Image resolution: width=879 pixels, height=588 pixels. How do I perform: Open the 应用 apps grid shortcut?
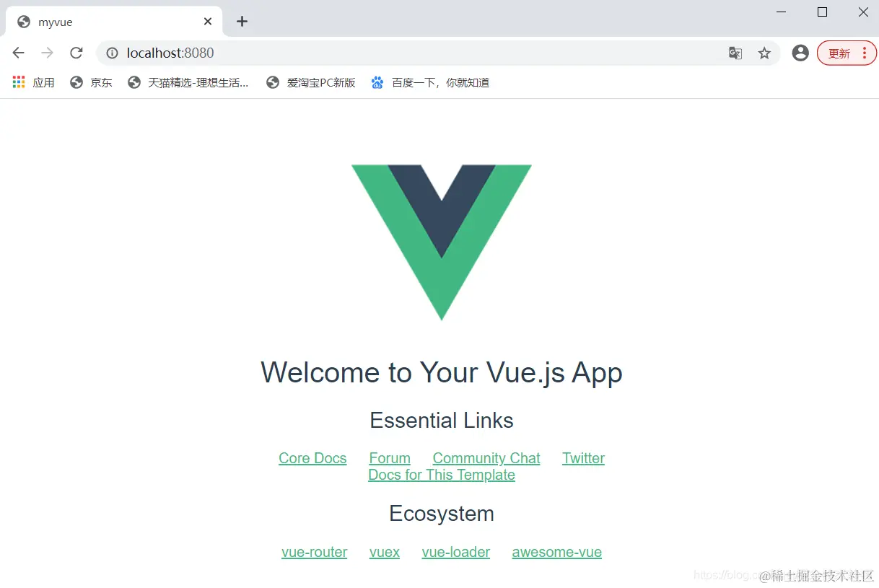33,82
